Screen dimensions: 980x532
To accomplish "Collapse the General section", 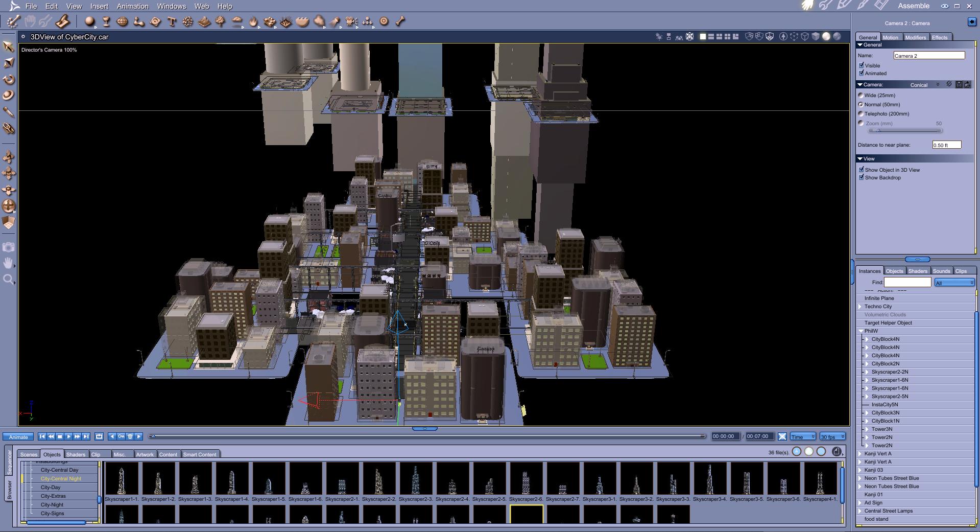I will point(860,45).
